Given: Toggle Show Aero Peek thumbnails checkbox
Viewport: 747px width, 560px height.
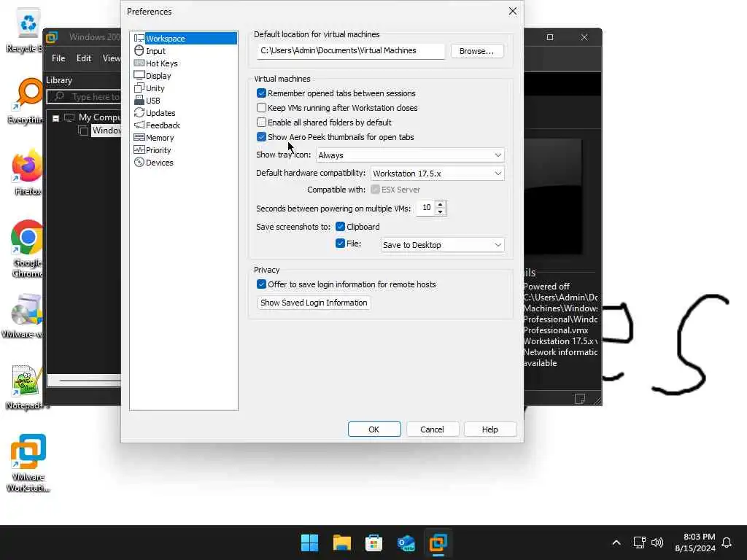Looking at the screenshot, I should pyautogui.click(x=261, y=137).
